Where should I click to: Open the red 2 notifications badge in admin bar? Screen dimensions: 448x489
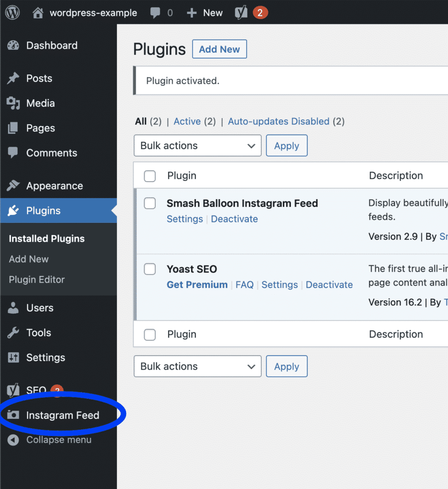pyautogui.click(x=260, y=13)
